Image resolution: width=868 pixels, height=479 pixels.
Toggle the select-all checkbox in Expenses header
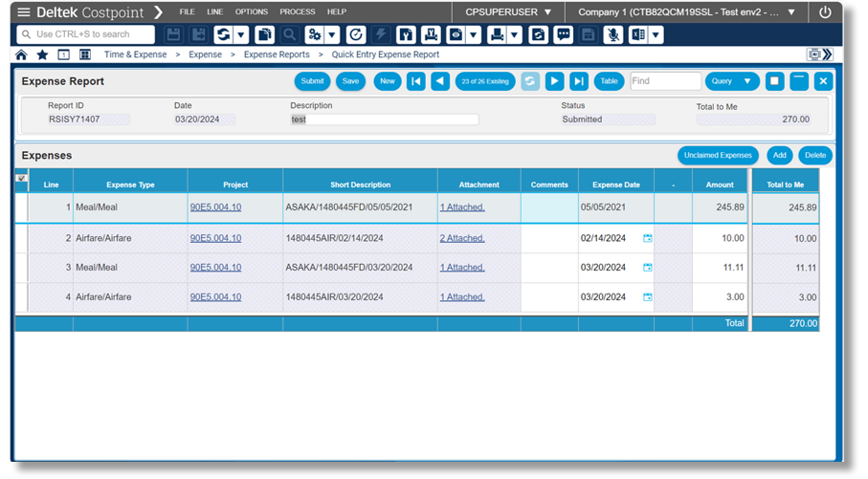(21, 178)
